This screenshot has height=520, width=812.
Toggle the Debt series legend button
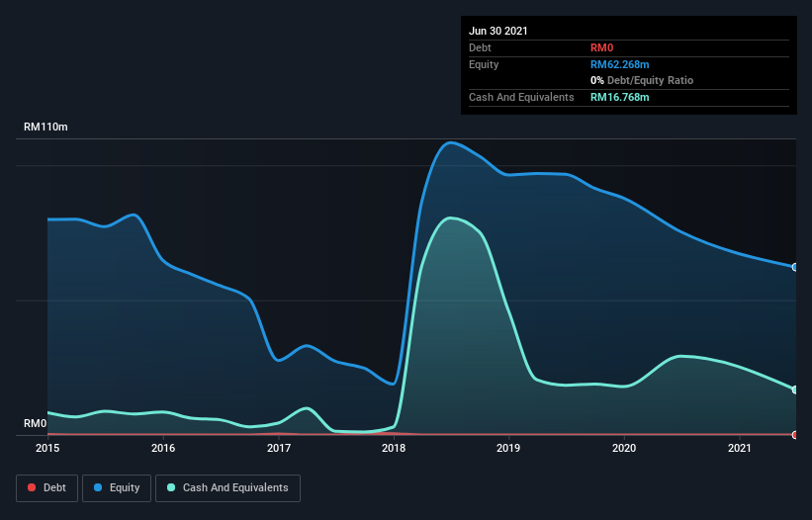click(46, 488)
